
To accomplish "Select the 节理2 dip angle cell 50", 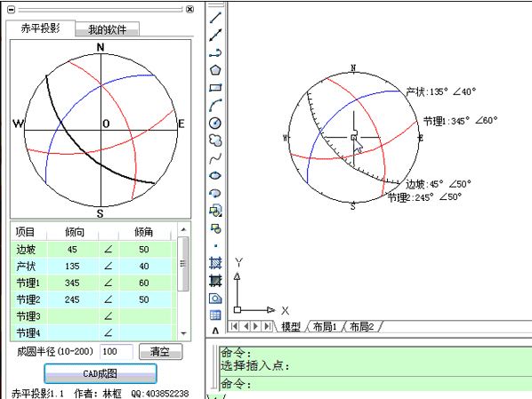I will [x=144, y=299].
